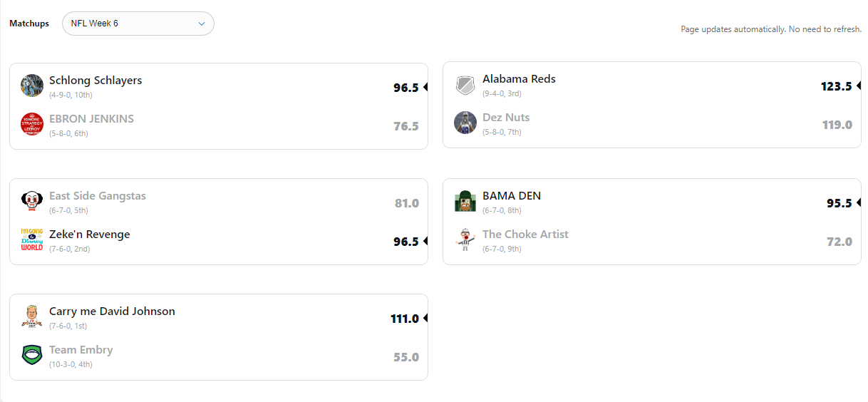Open Zeke'n Revenge team name link
868x402 pixels.
(x=89, y=234)
